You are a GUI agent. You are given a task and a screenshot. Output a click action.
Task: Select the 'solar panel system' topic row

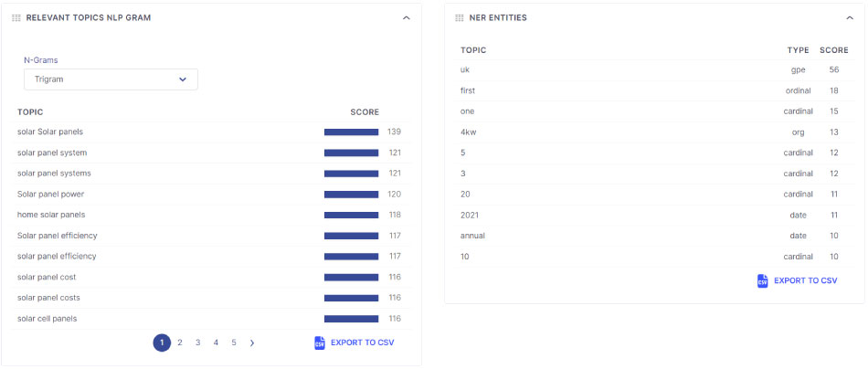coord(210,153)
